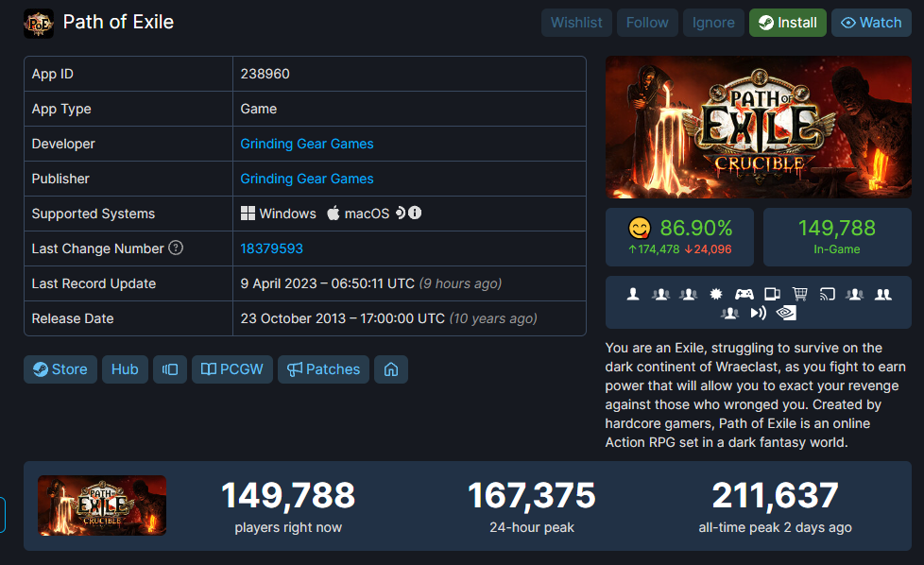
Task: Click the Developer row label
Action: [x=63, y=144]
